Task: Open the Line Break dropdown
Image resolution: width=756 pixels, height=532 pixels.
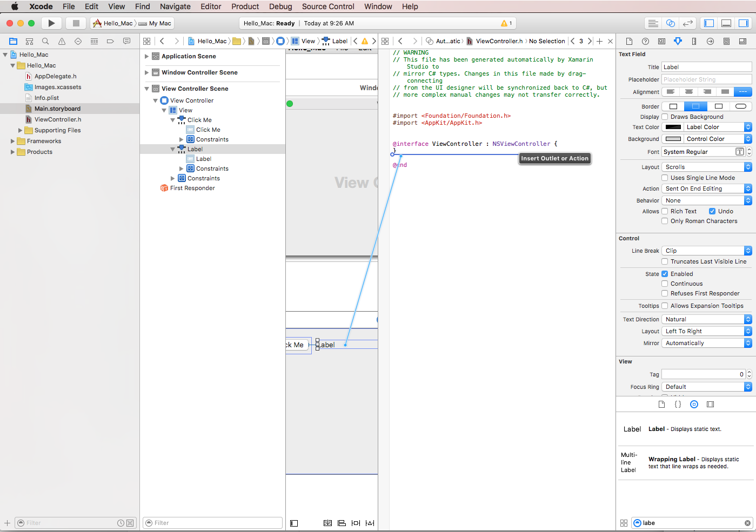Action: (x=706, y=251)
